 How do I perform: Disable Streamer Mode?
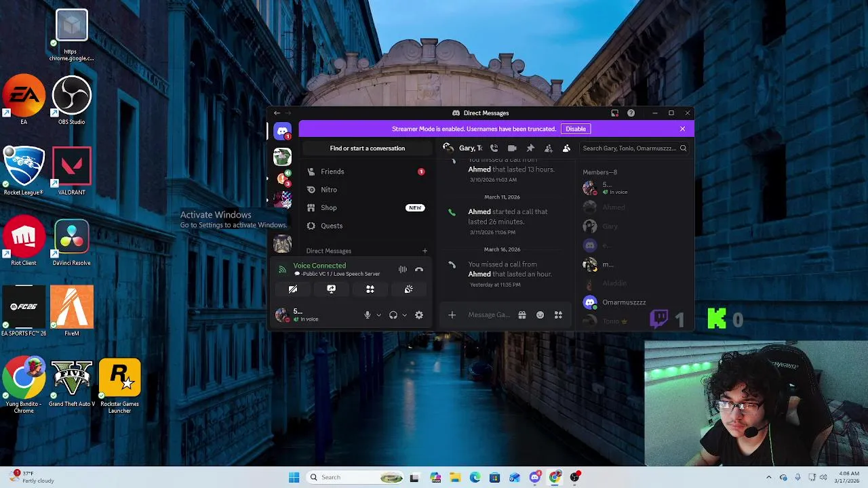point(576,129)
